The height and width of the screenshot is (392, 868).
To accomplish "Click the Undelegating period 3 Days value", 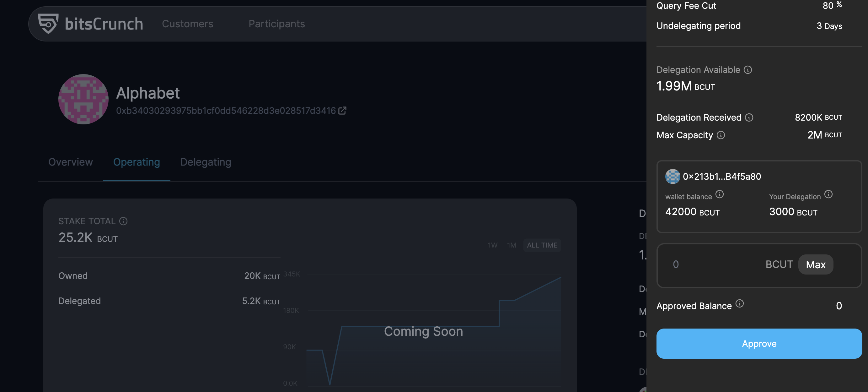I will point(829,26).
